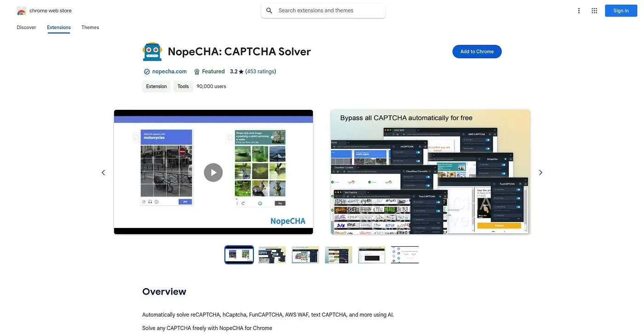Click the Sign in button
This screenshot has width=644, height=335.
coord(621,11)
